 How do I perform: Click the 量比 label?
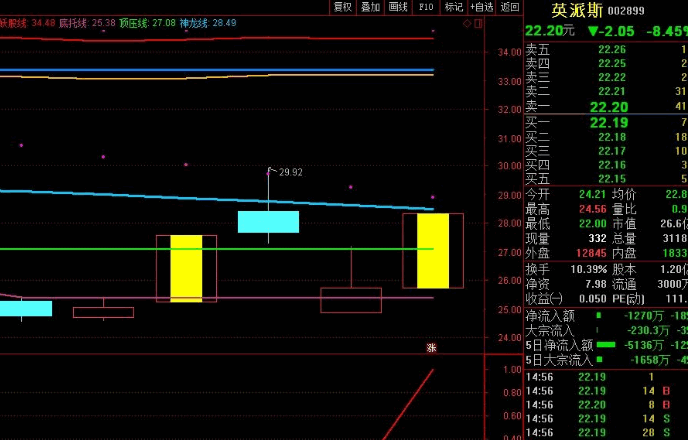click(624, 209)
